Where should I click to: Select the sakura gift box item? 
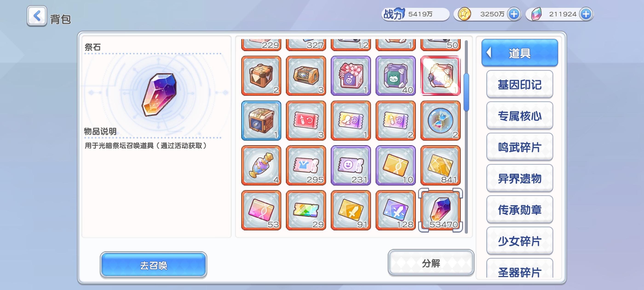tap(351, 76)
